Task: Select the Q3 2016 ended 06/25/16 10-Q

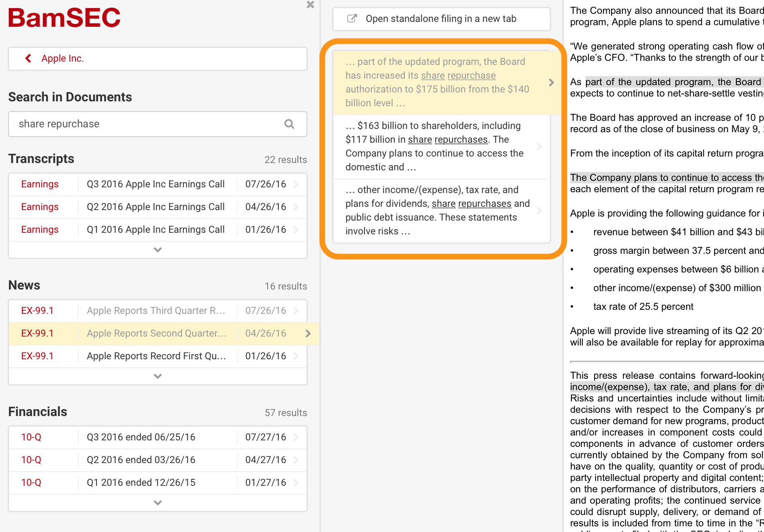Action: pos(141,437)
